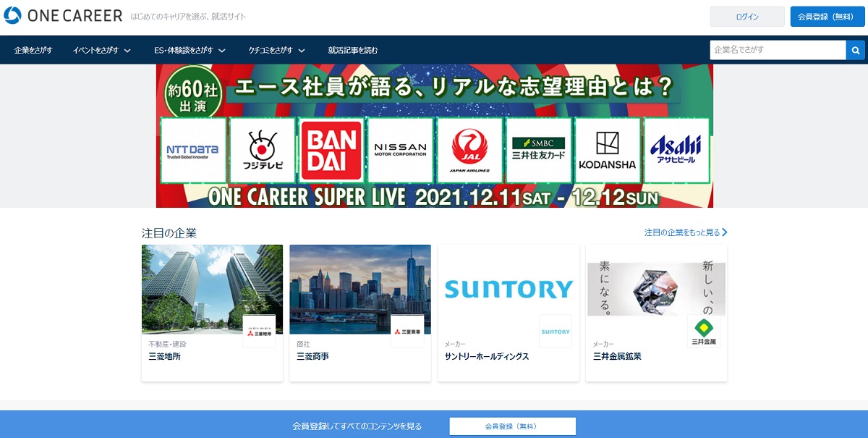Click the 商社 category label
868x438 pixels.
(x=303, y=344)
